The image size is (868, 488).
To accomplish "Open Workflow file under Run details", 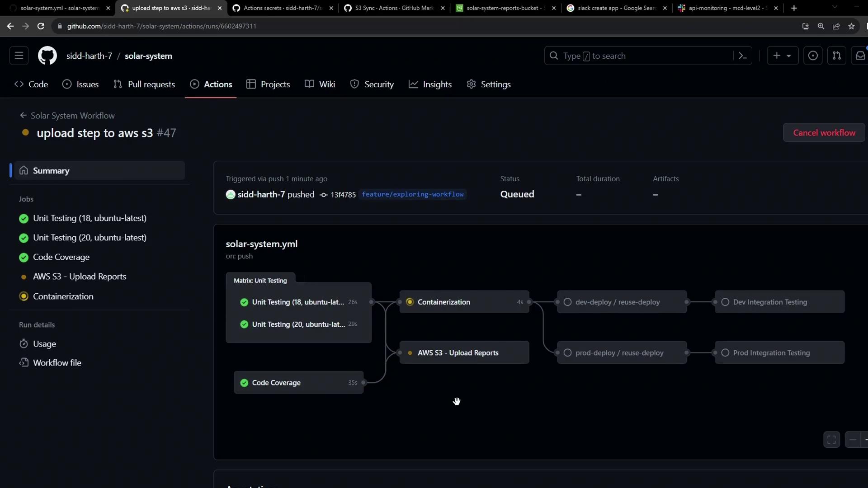I will [57, 363].
